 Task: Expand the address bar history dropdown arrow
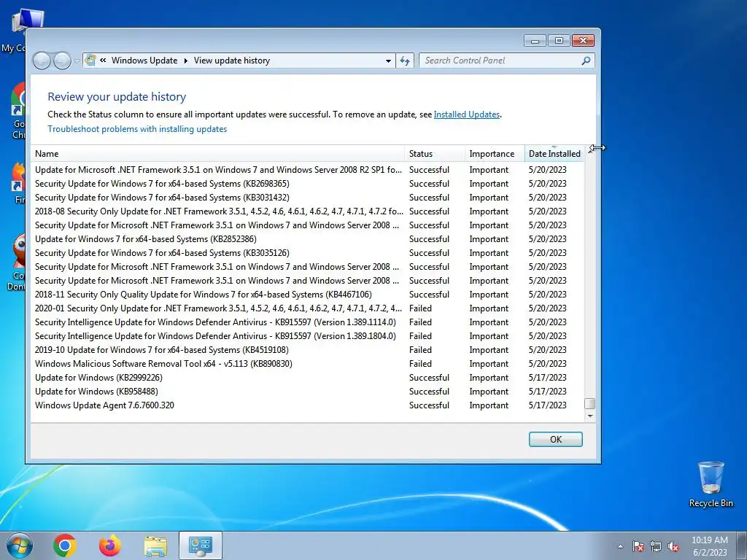[388, 61]
